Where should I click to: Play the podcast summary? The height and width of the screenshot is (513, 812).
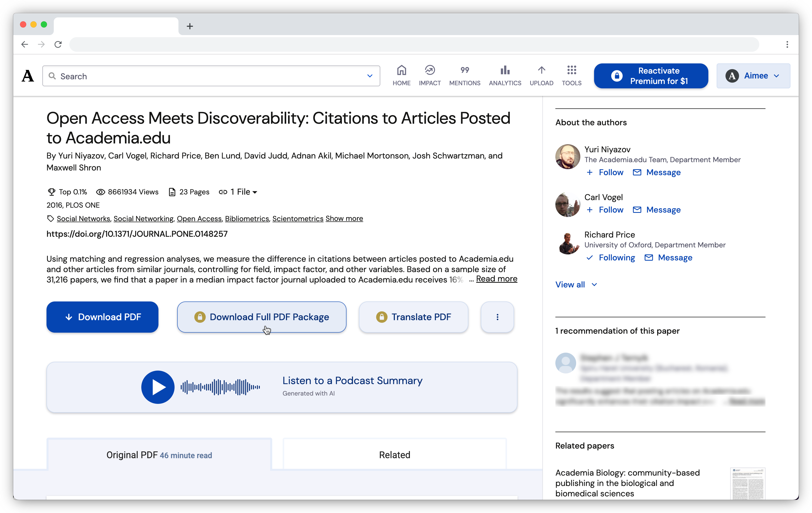(x=158, y=387)
